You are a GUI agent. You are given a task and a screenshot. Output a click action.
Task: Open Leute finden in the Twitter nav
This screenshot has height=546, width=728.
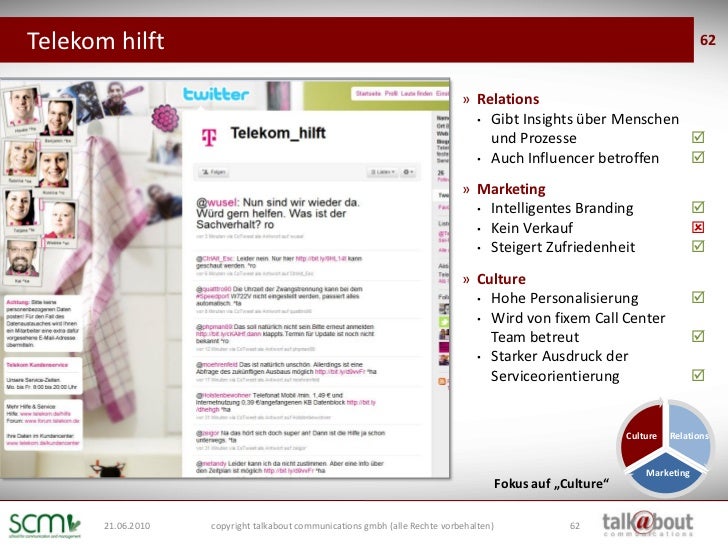pyautogui.click(x=416, y=93)
